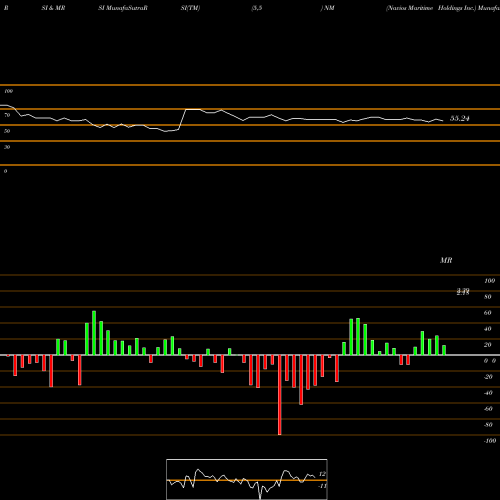Click the '60' label on the MR axis
The height and width of the screenshot is (500, 500).
pos(488,313)
